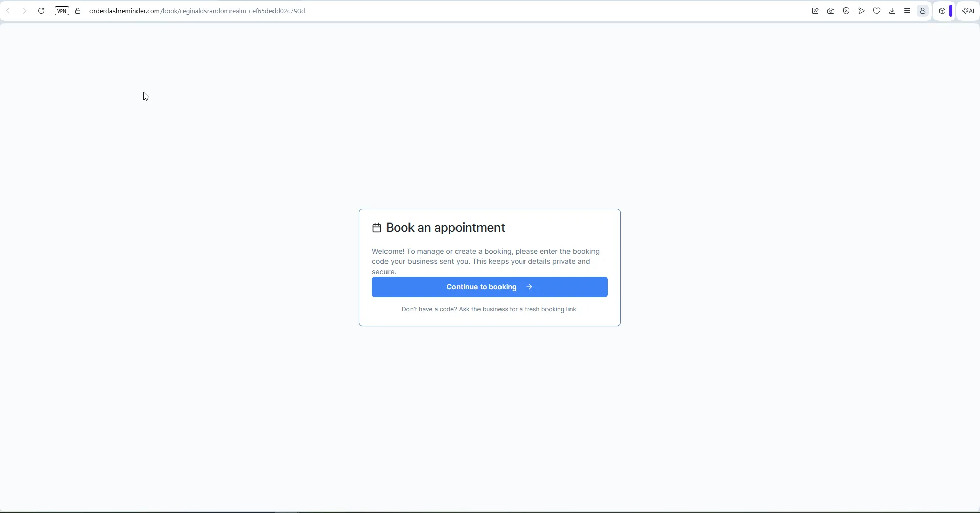Bookmark the page with the heart icon

coord(877,11)
